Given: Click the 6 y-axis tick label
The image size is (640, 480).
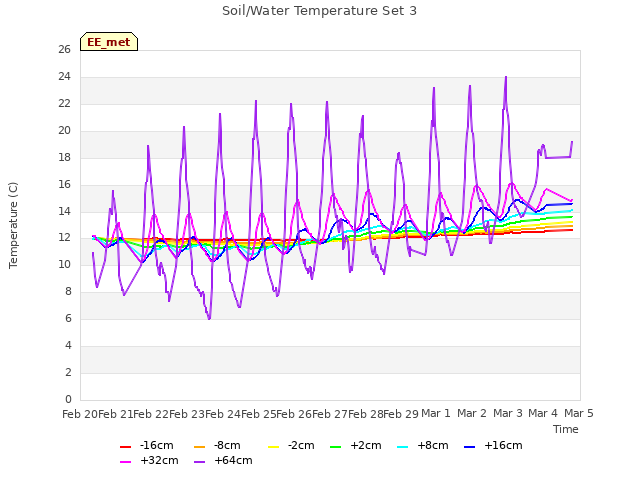Looking at the screenshot, I should 68,319.
